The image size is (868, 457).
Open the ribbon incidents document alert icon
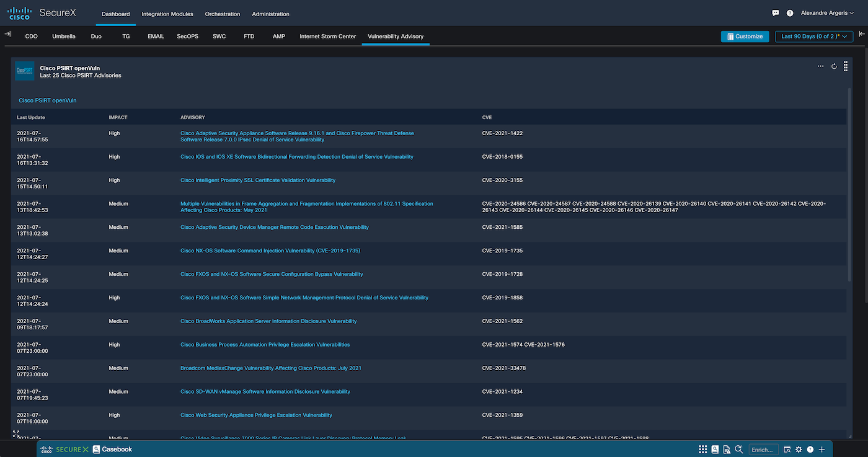727,450
